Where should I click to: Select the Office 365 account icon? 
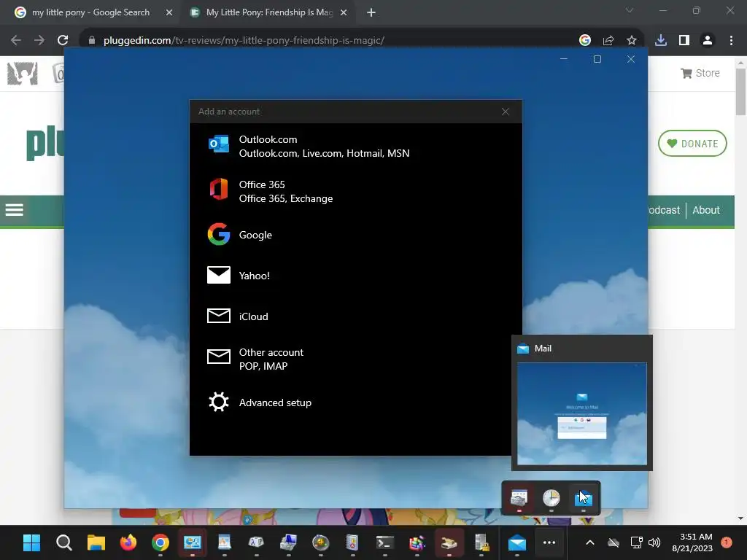pos(219,190)
